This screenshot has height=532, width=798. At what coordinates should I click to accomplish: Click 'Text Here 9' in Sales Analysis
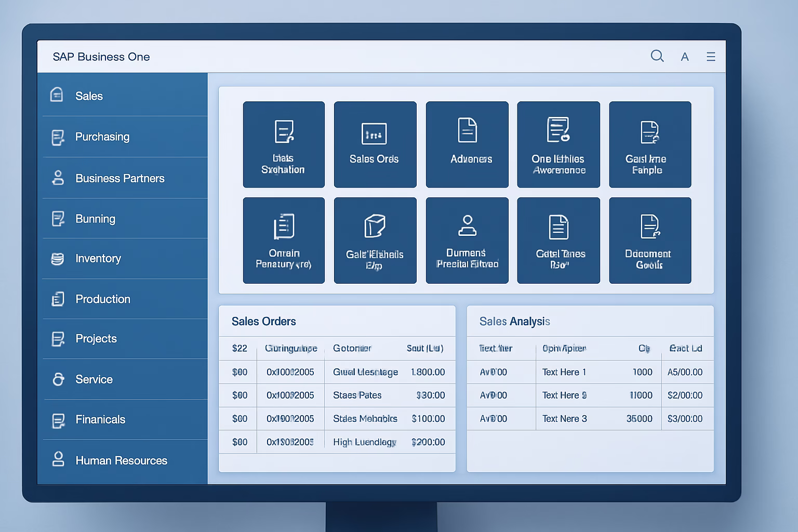(564, 395)
